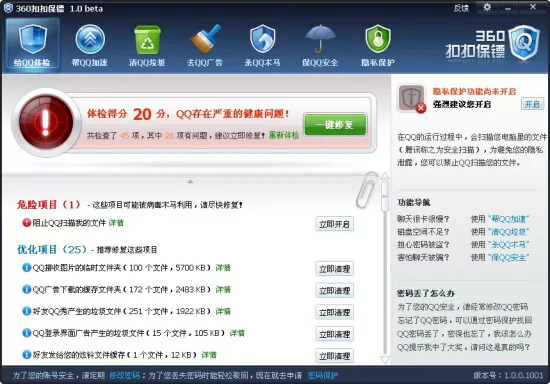Viewport: 550px width, 384px height.
Task: Click the scrollbar down arrow in item list
Action: (385, 359)
